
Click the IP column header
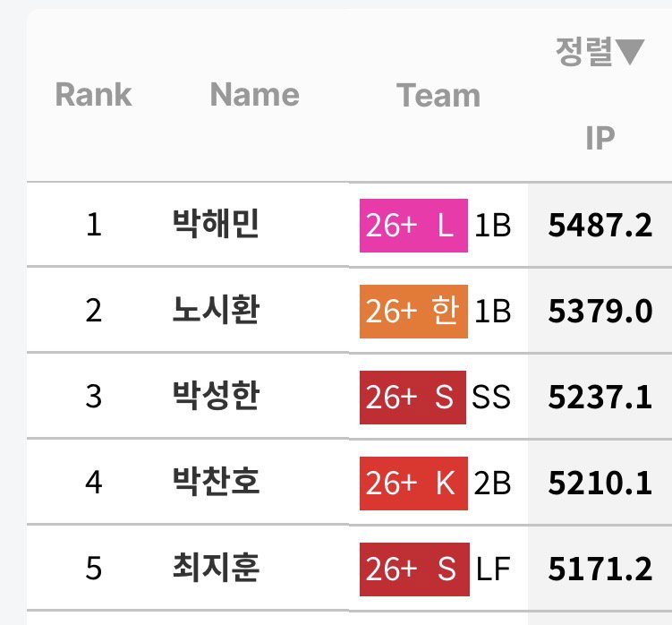tap(600, 138)
